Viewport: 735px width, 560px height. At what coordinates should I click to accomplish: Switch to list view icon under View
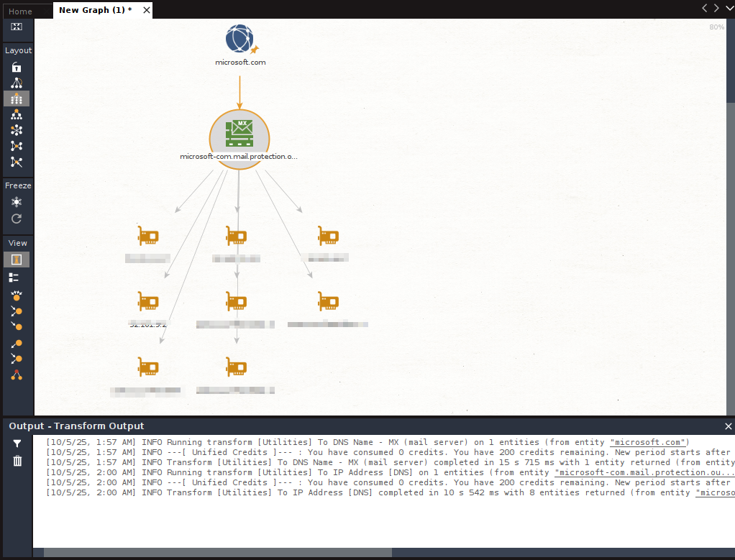[x=14, y=278]
